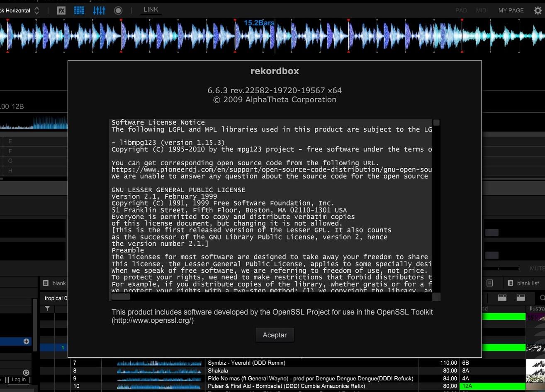Viewport: 545px width, 392px height.
Task: Open the blank list icon at right
Action: (x=511, y=283)
